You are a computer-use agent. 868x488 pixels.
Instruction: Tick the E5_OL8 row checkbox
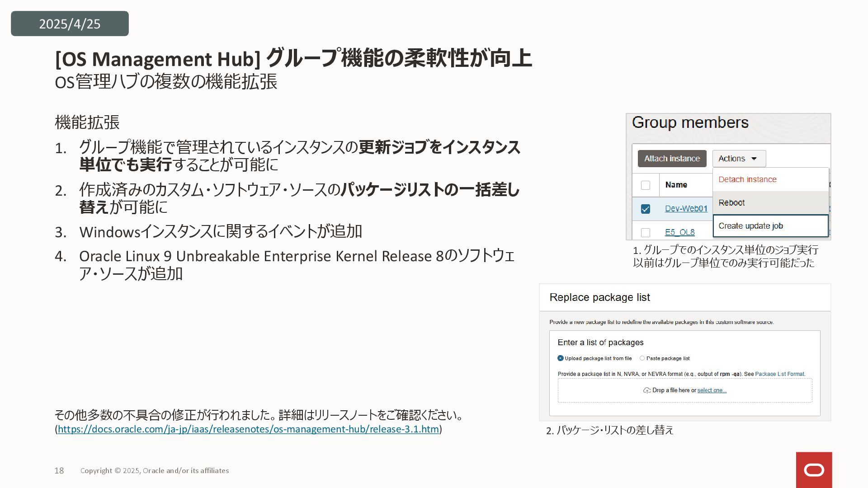[646, 232]
